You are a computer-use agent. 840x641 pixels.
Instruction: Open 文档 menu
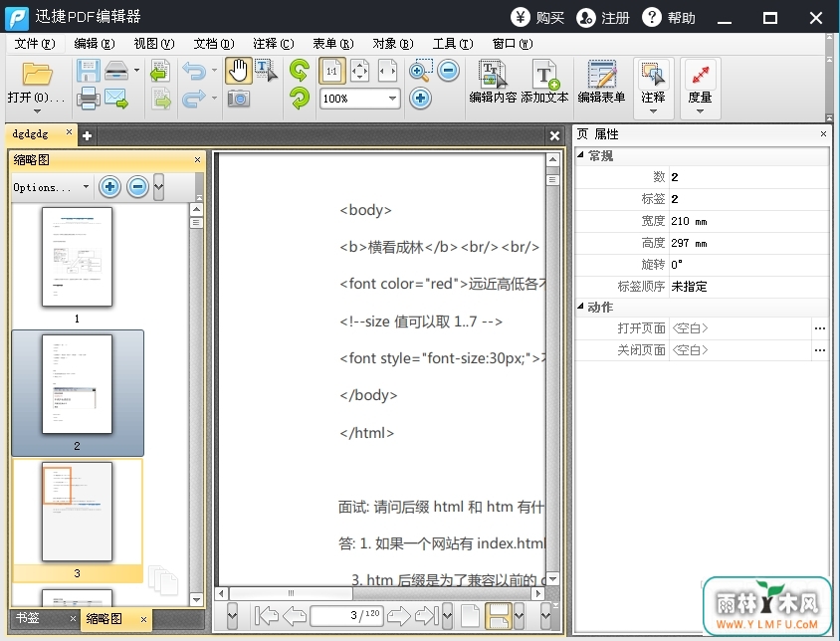click(x=214, y=44)
